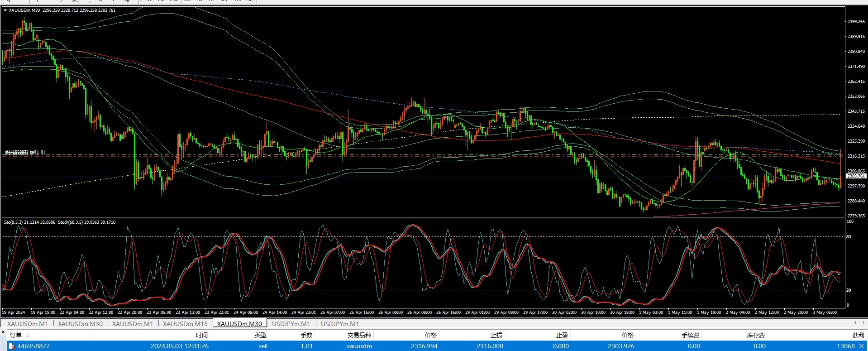Close the terminal panel with the small x
The width and height of the screenshot is (868, 351).
pos(3,332)
